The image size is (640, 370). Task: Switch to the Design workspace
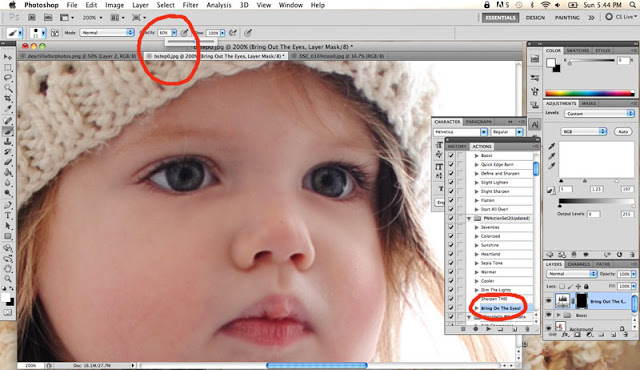(535, 18)
